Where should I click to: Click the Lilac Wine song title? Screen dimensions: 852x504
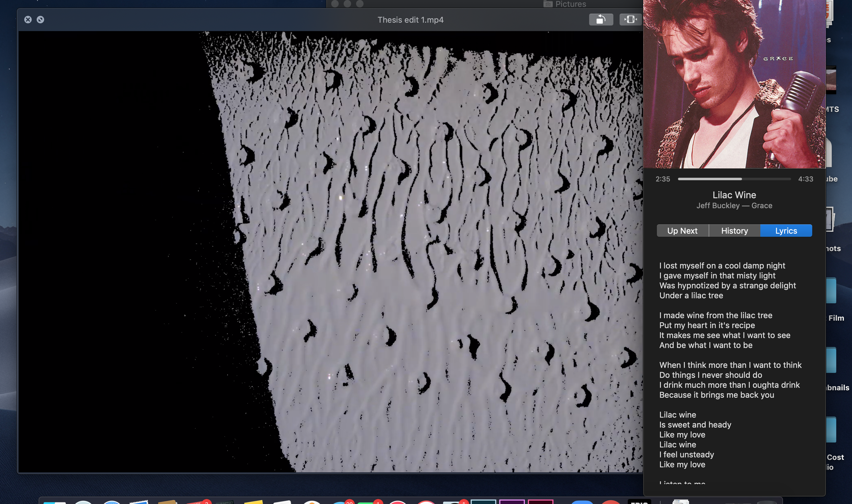(734, 195)
